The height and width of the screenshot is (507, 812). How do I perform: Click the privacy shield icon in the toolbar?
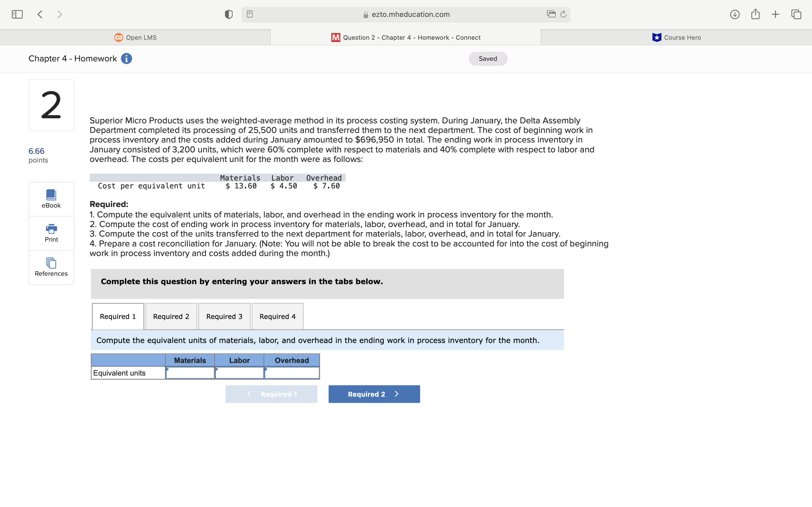[x=228, y=14]
